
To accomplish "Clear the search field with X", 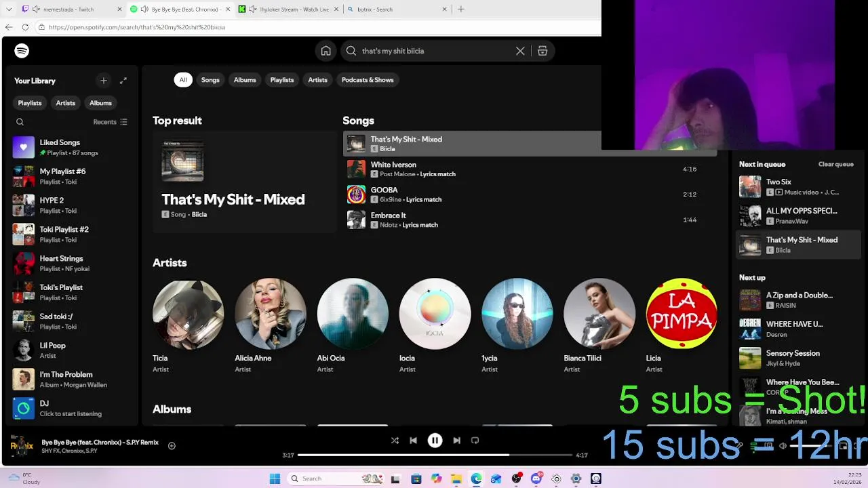I will 520,51.
